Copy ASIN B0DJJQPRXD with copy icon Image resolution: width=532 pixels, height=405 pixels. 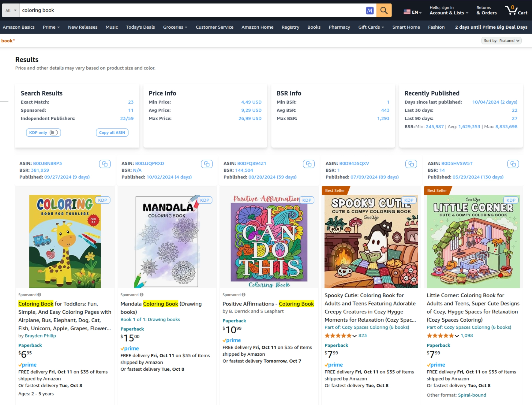coord(207,164)
